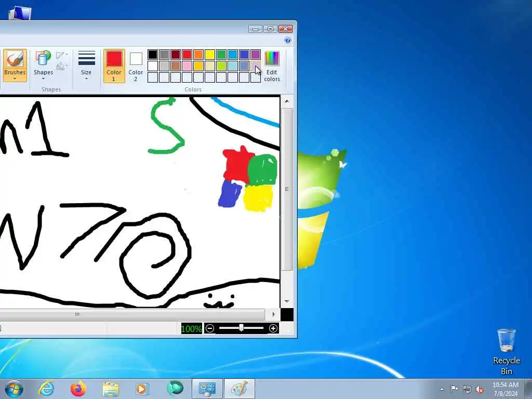Click the vertical scrollbar down arrow
This screenshot has width=532, height=399.
(x=287, y=301)
